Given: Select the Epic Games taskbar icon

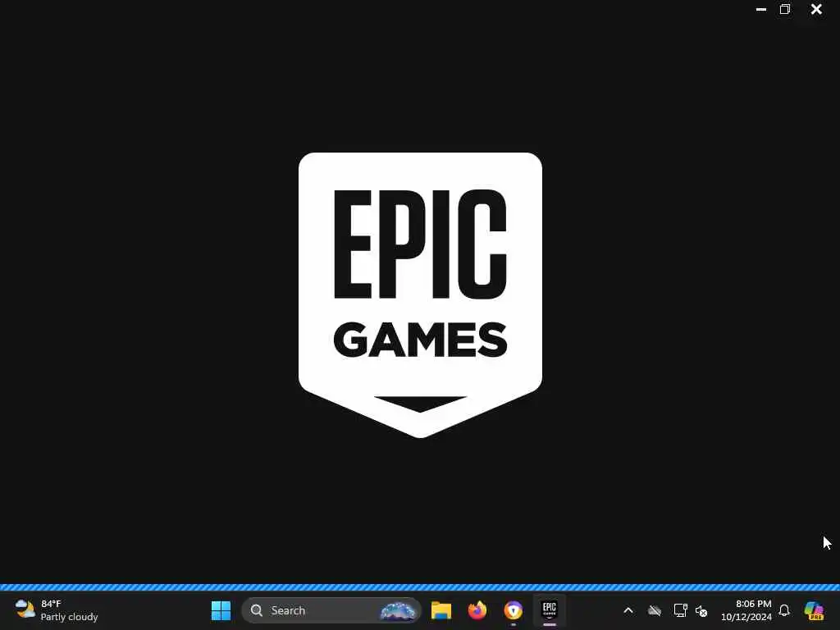Looking at the screenshot, I should (x=549, y=610).
